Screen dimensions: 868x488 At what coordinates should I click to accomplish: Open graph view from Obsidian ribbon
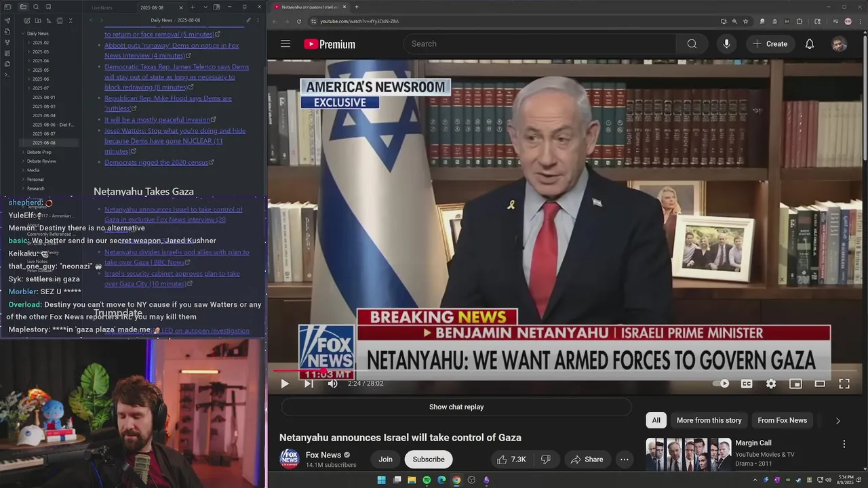click(7, 42)
